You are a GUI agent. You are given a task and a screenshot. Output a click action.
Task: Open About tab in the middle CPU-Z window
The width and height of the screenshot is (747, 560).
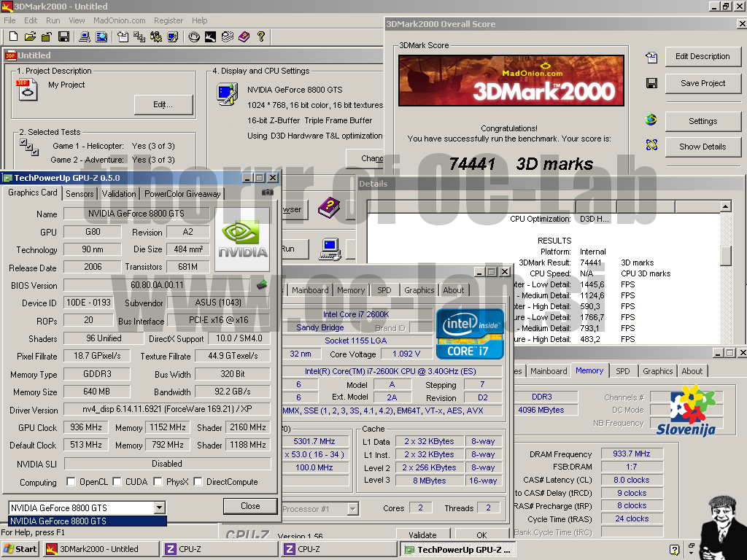(454, 290)
